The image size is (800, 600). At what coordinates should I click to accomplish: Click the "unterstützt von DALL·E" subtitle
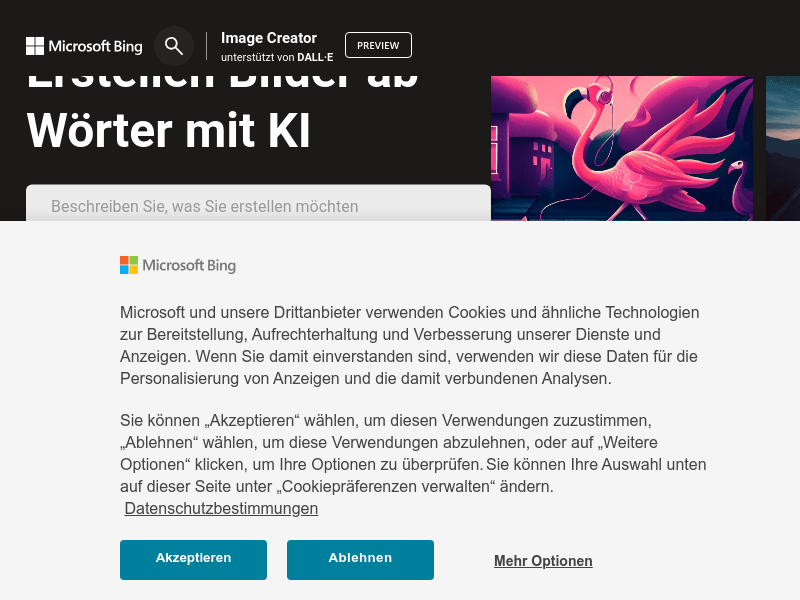coord(276,57)
